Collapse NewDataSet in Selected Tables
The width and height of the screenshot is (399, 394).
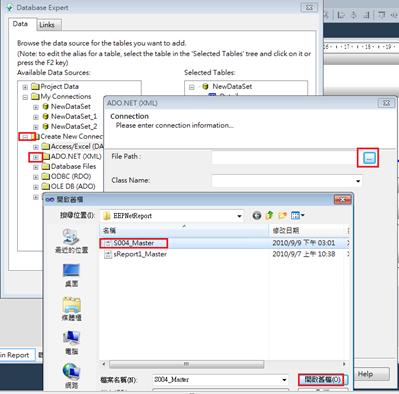192,87
